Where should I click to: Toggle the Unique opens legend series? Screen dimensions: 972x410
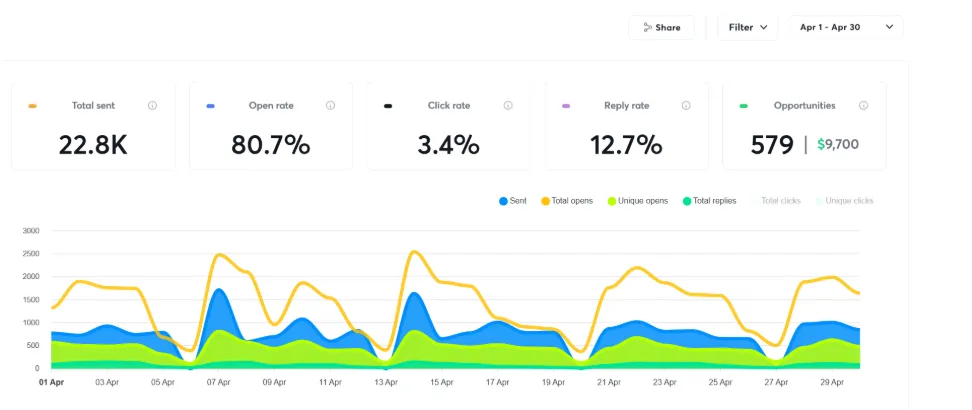pos(638,201)
